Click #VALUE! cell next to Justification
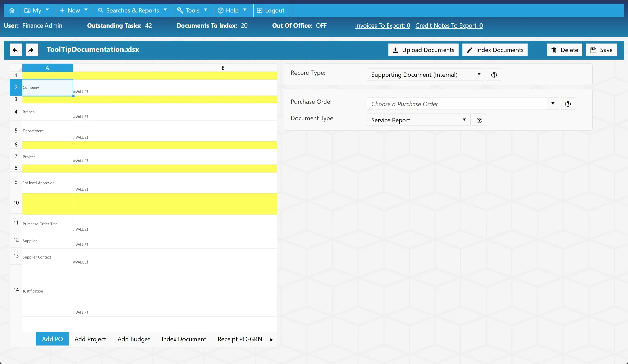The height and width of the screenshot is (364, 628). tap(175, 291)
